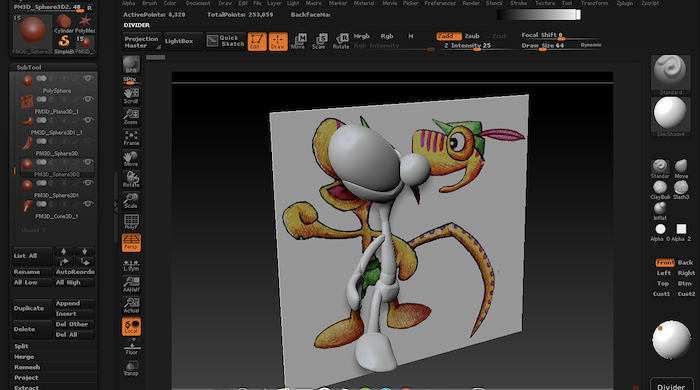Open the Zplugin menu

click(625, 3)
